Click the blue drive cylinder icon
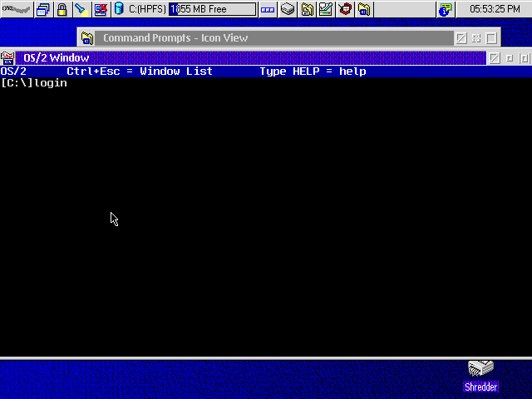Screen dimensions: 532x399 [119, 9]
